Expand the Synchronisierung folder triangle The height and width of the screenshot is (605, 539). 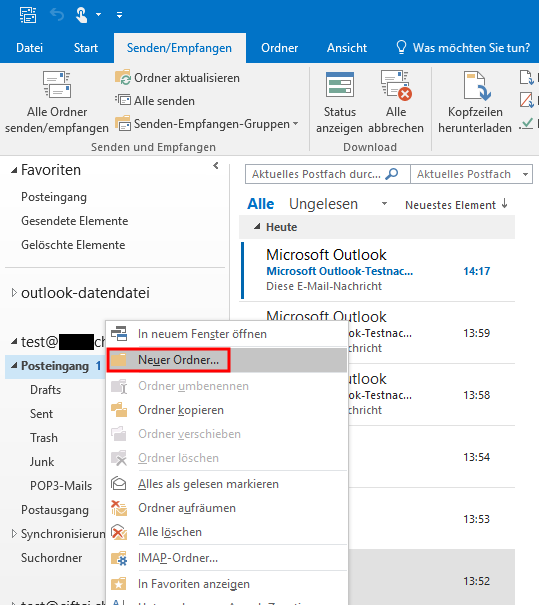pyautogui.click(x=14, y=534)
